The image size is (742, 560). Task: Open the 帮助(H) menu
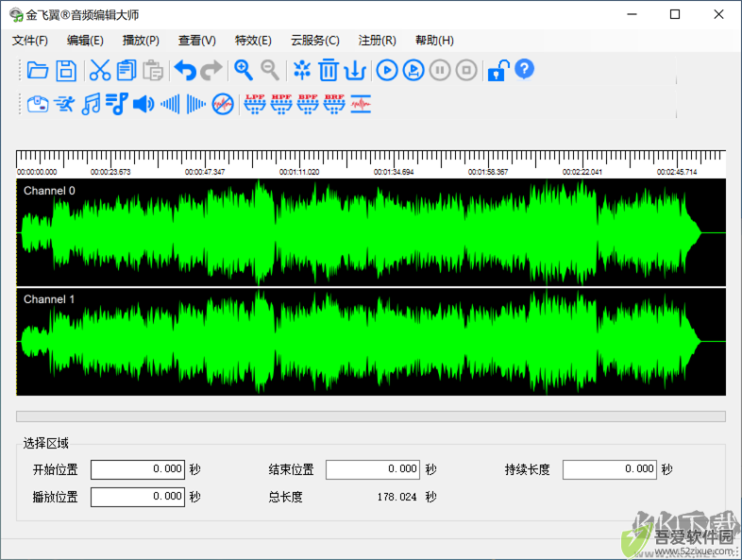tap(434, 41)
